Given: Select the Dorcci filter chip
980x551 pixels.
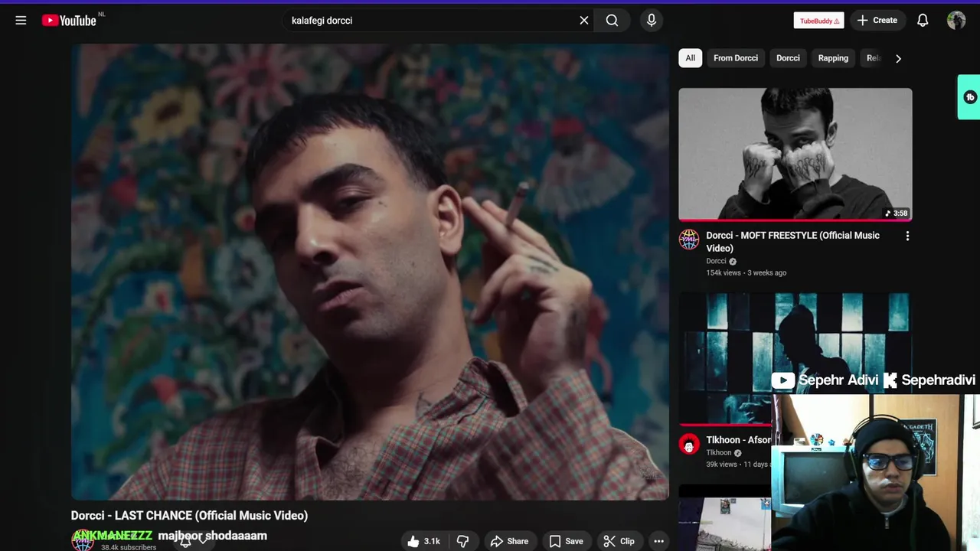Looking at the screenshot, I should pos(788,58).
